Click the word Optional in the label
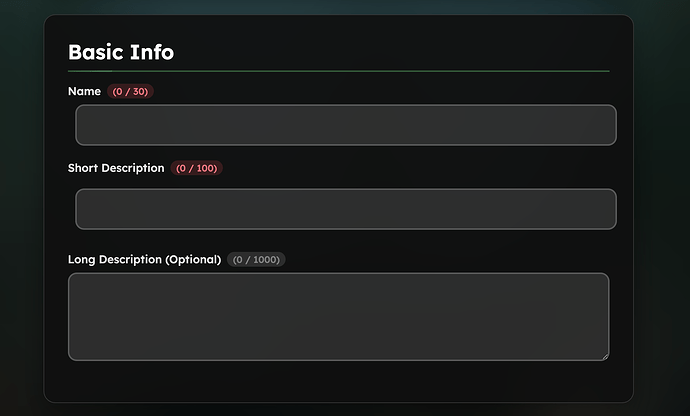Viewport: 690px width, 416px height. [192, 260]
